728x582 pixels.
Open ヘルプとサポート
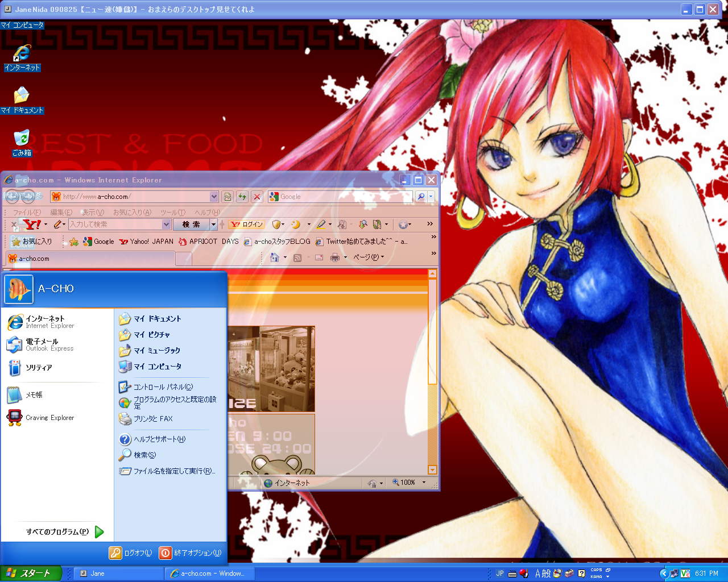click(152, 439)
